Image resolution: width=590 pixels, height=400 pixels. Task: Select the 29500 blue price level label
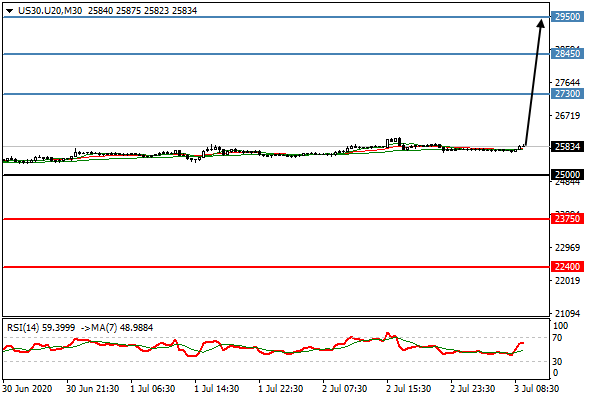568,17
